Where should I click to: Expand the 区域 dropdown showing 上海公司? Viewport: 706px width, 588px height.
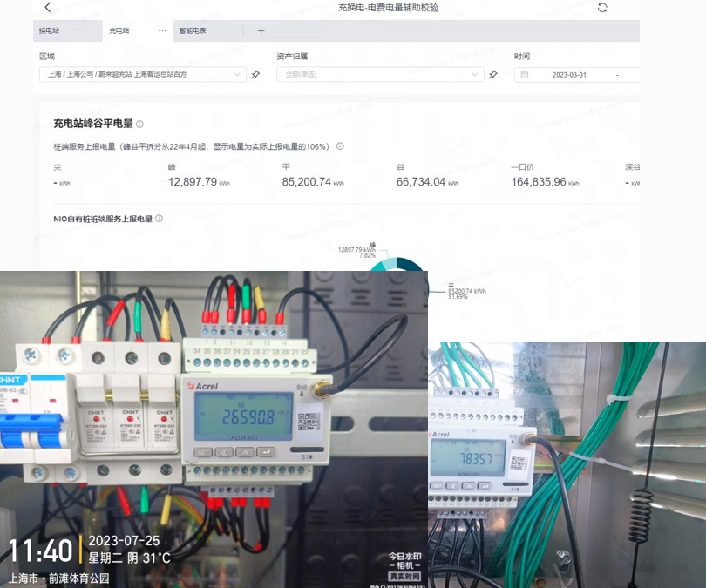143,74
